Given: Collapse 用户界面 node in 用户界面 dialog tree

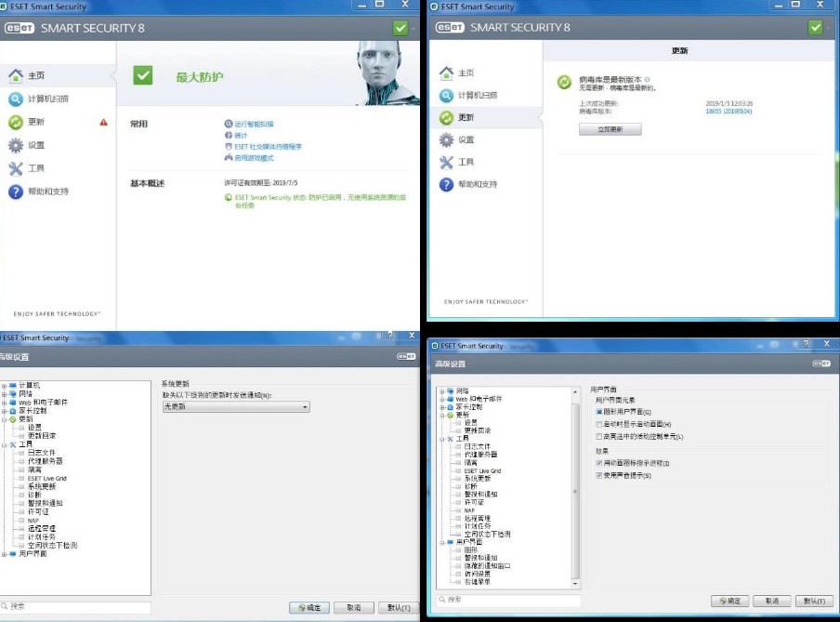Looking at the screenshot, I should [442, 542].
